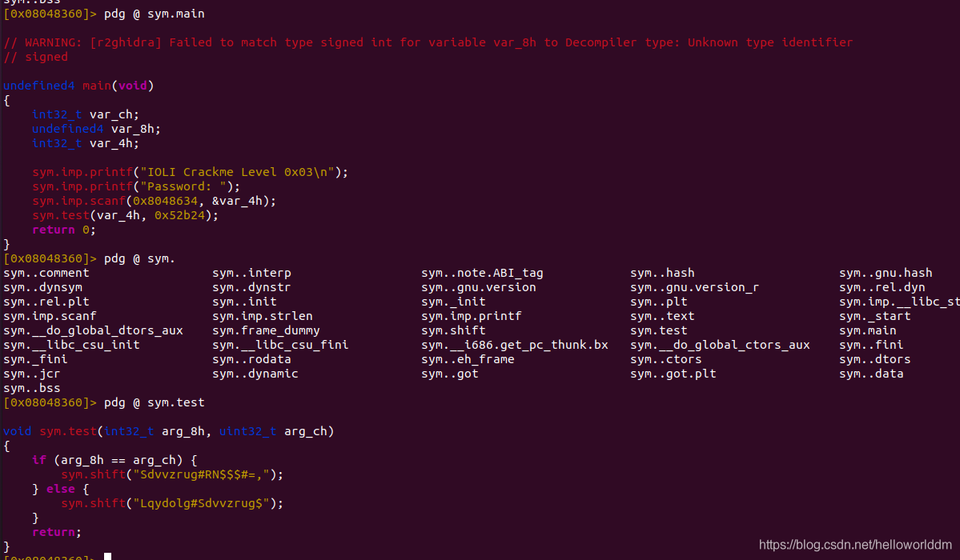This screenshot has height=560, width=960.
Task: Click the "pdg @ sym.test" command text
Action: 155,402
